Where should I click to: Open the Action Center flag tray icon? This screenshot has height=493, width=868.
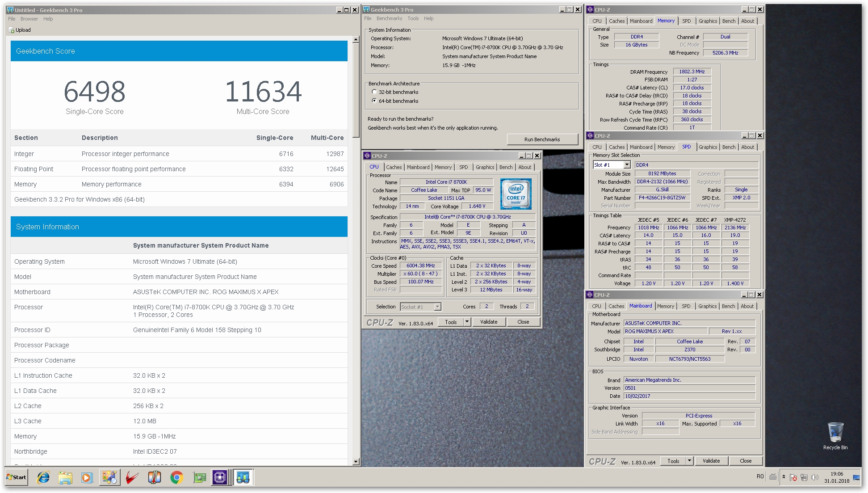point(793,477)
